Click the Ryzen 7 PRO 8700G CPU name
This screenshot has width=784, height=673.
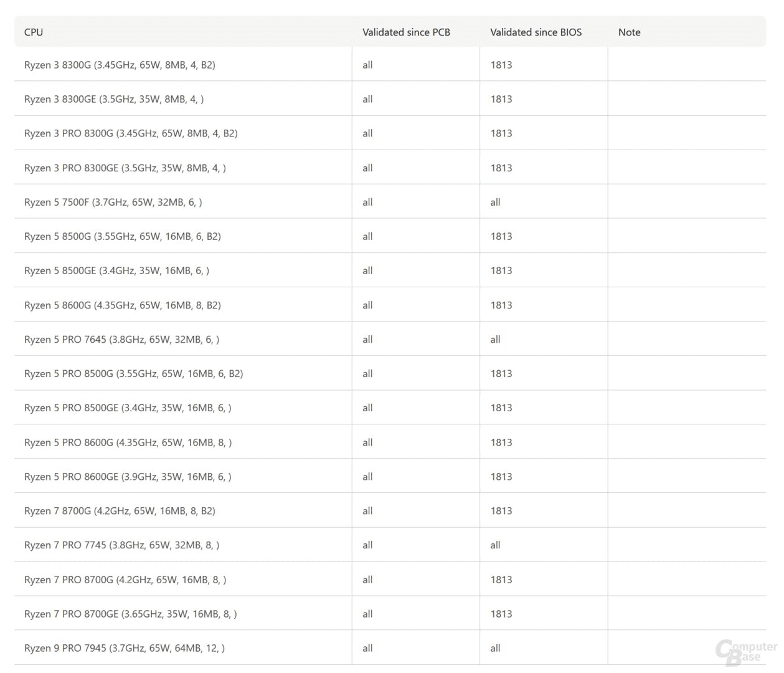(125, 580)
